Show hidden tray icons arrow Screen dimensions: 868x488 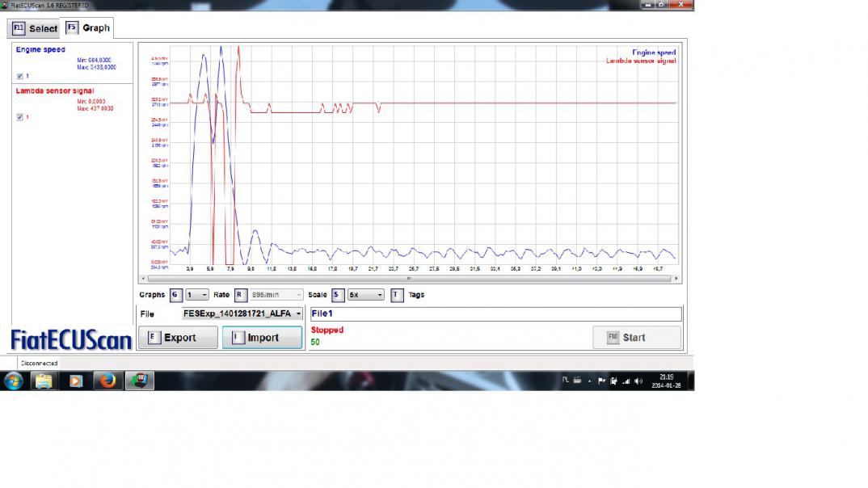(589, 381)
